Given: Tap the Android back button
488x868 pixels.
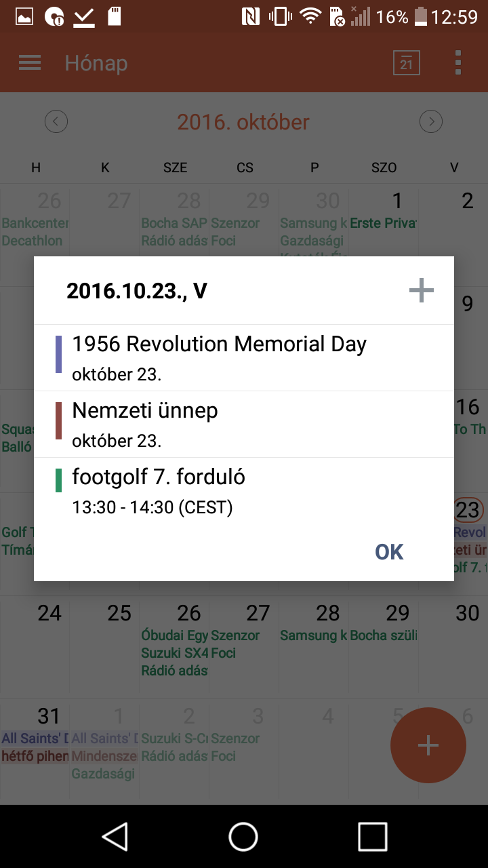Looking at the screenshot, I should [115, 836].
